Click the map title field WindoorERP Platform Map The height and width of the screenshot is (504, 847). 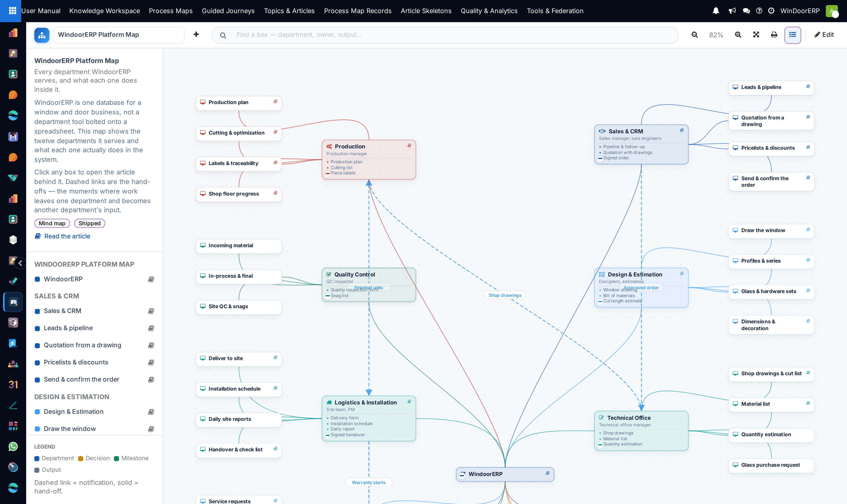click(119, 35)
